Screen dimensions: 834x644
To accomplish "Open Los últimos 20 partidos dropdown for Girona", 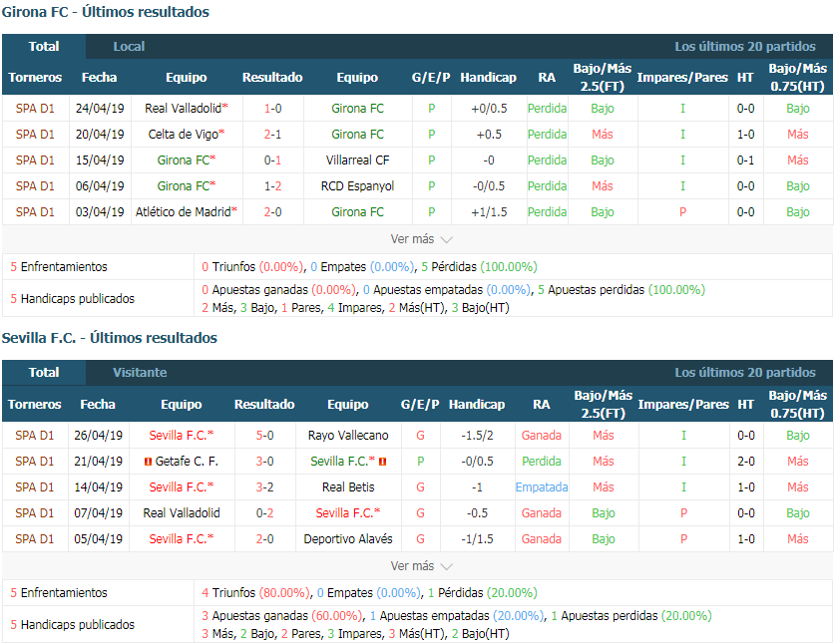I will (744, 47).
